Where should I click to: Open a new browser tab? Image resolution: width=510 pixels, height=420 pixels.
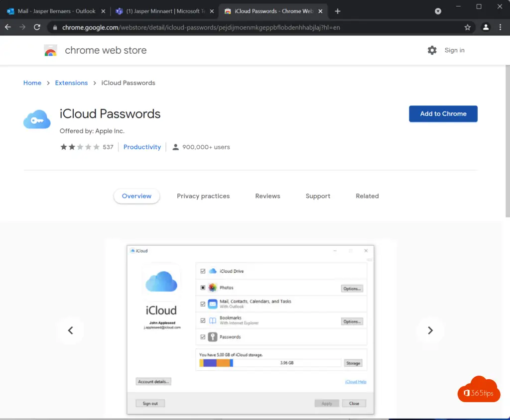tap(338, 11)
